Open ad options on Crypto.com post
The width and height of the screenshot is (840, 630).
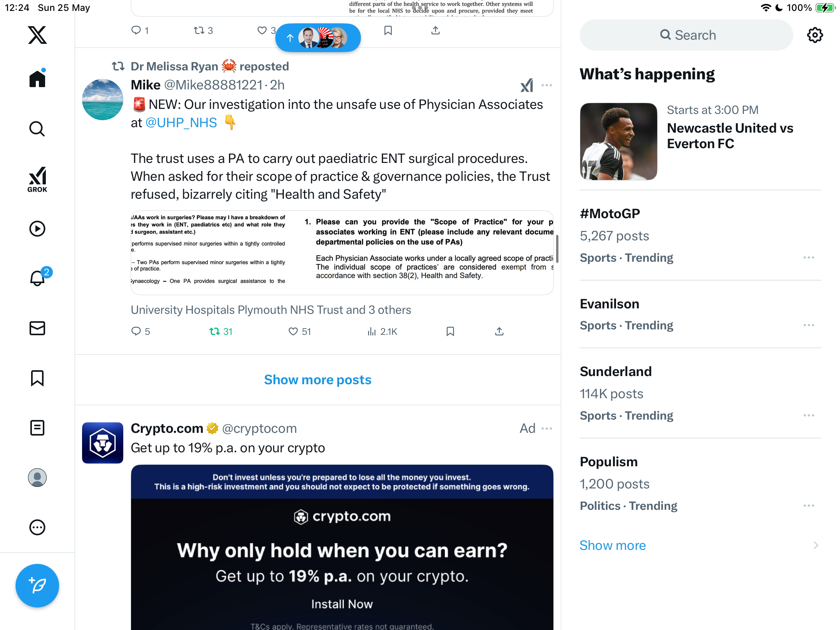pyautogui.click(x=547, y=429)
